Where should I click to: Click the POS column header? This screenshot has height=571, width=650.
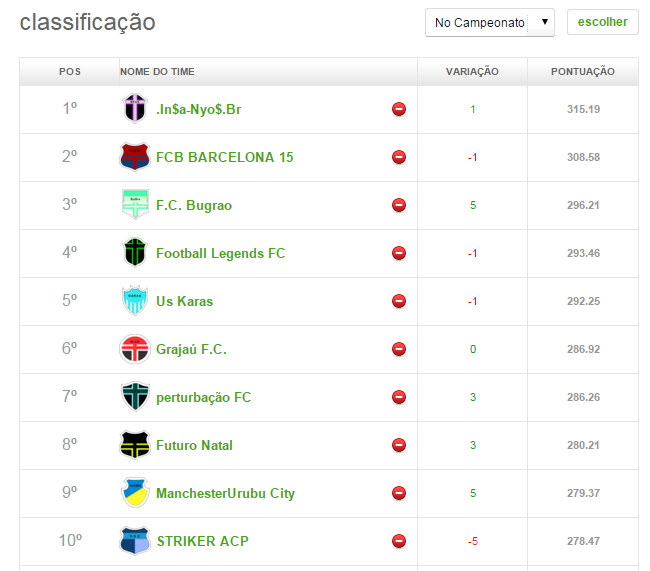pos(70,72)
